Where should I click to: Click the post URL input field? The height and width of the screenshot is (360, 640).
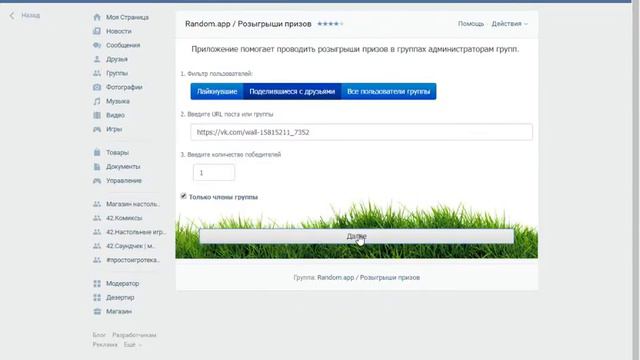click(x=361, y=132)
